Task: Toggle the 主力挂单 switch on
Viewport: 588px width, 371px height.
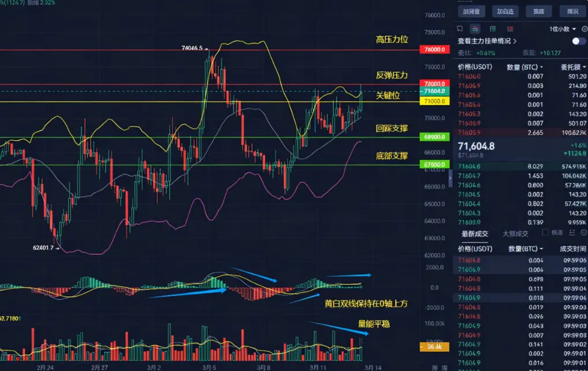Action: click(x=579, y=41)
